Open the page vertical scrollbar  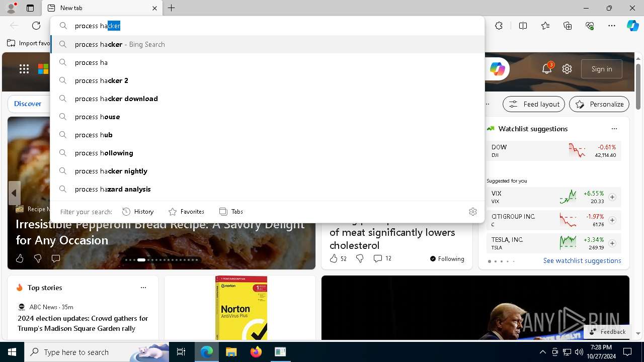coord(638,87)
